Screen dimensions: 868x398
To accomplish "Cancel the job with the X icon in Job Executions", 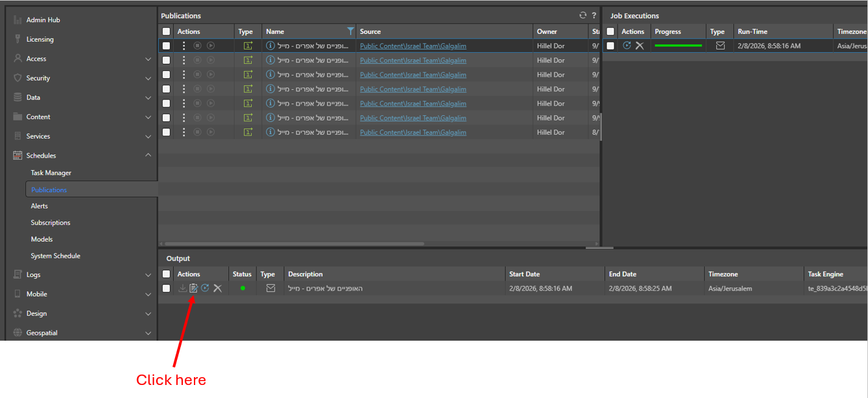I will [x=640, y=46].
